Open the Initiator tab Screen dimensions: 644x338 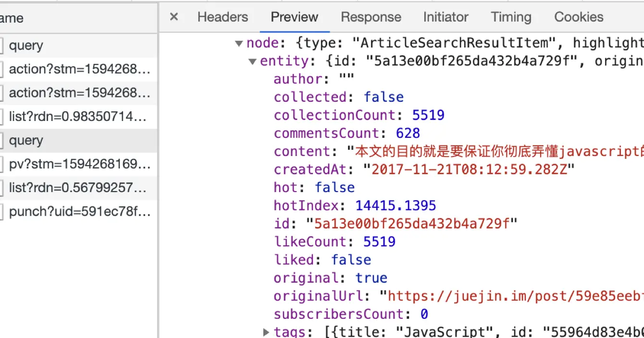tap(446, 17)
